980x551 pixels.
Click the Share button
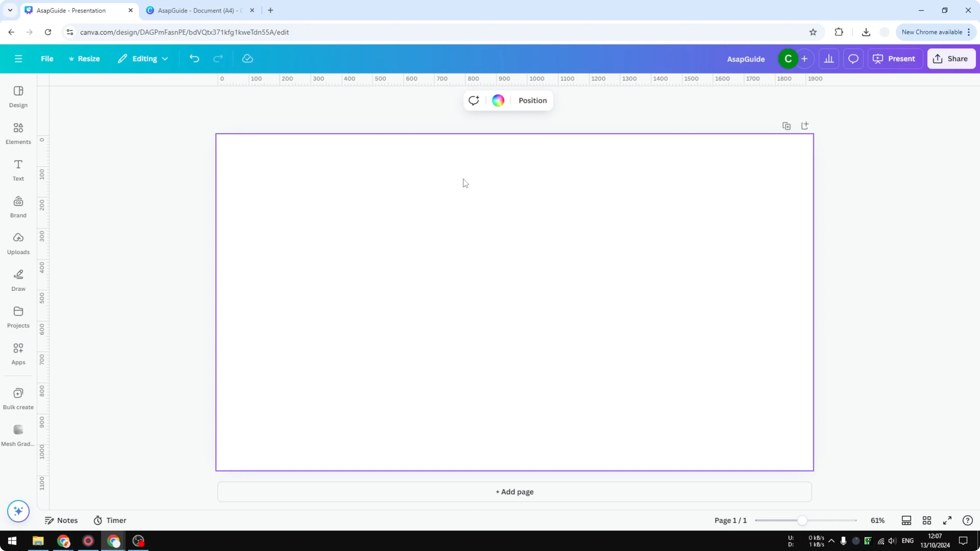952,58
